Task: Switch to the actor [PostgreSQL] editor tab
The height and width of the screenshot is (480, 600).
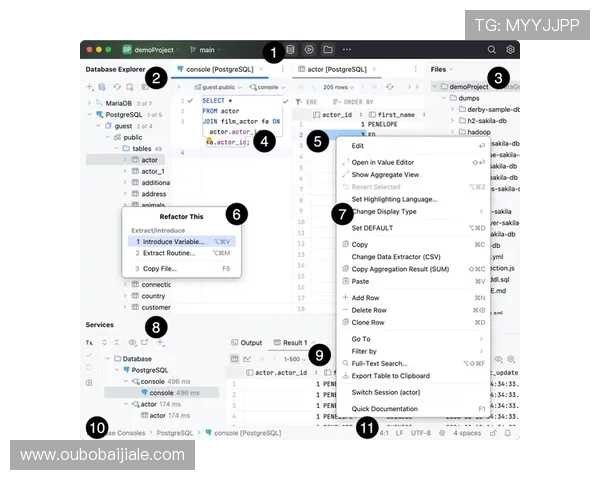Action: [336, 69]
